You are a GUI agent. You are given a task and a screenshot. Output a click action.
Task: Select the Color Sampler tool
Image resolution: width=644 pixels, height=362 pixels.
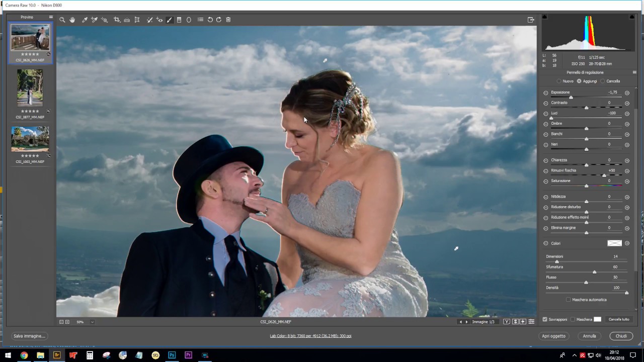coord(94,20)
